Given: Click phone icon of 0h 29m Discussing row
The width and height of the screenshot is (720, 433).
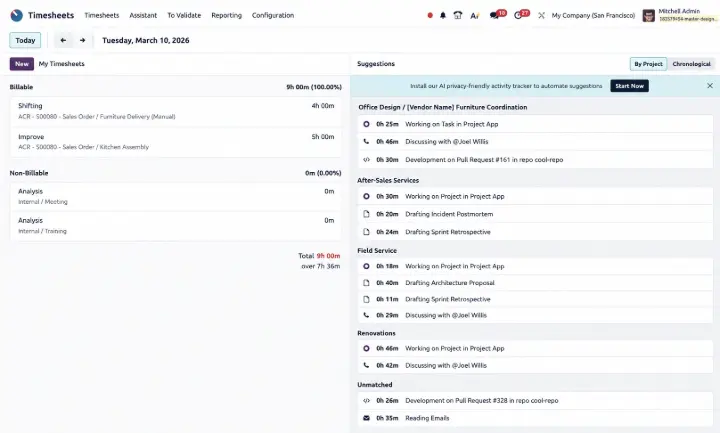Looking at the screenshot, I should point(366,315).
